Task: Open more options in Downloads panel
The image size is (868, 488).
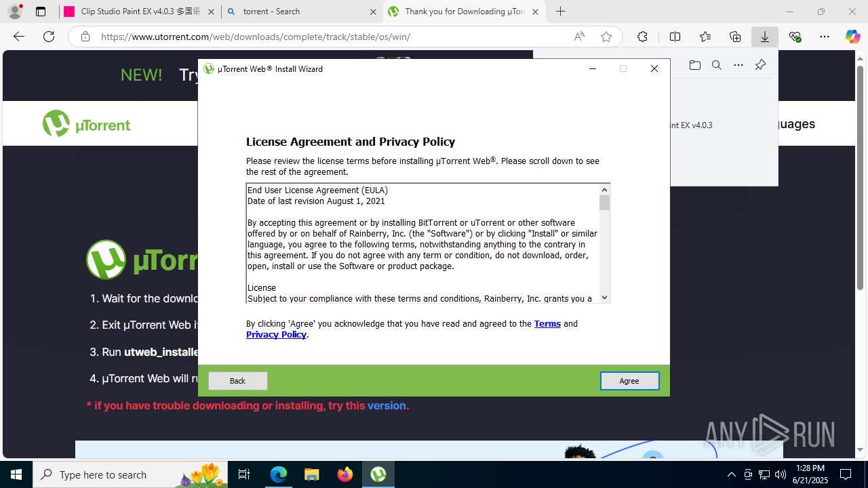Action: point(738,65)
